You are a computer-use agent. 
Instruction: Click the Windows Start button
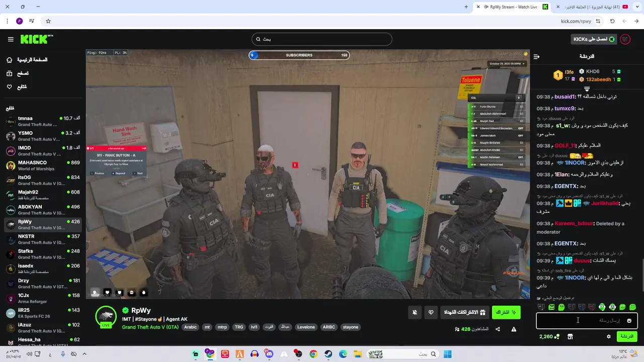coord(447,354)
